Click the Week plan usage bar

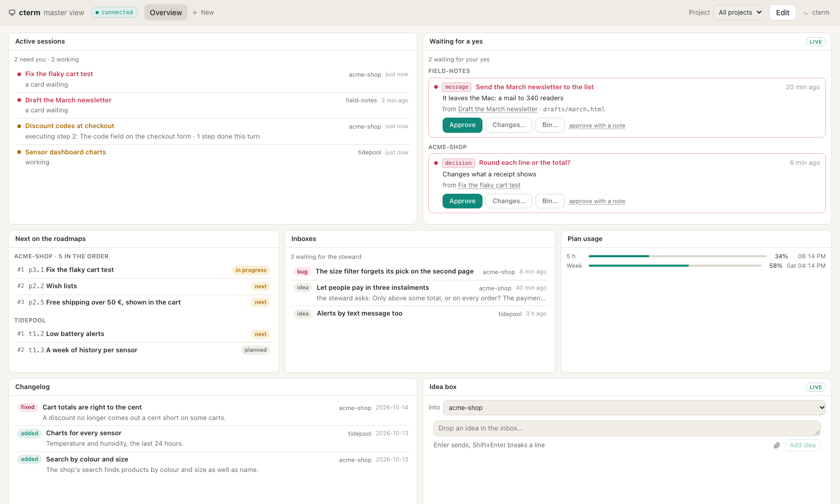(x=675, y=266)
